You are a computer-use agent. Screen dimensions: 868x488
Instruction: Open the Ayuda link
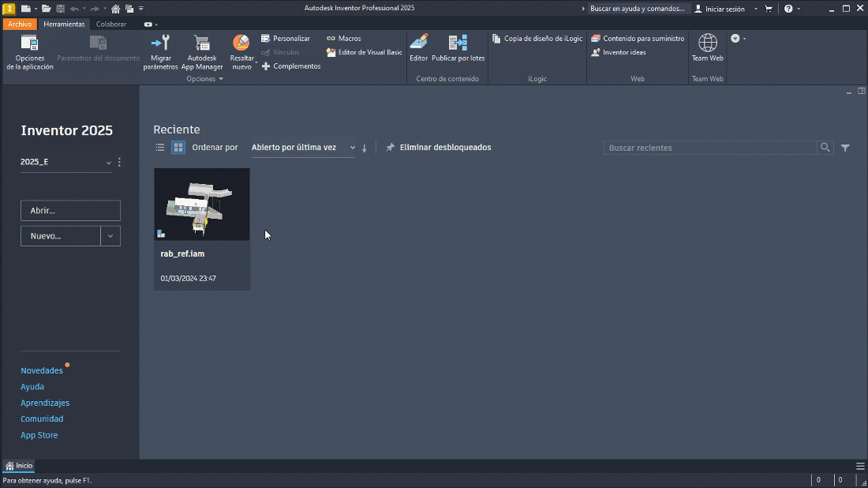click(32, 387)
